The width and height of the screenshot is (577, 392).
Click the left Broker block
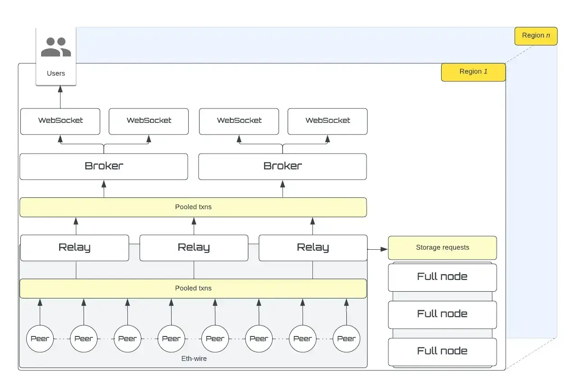pos(104,166)
